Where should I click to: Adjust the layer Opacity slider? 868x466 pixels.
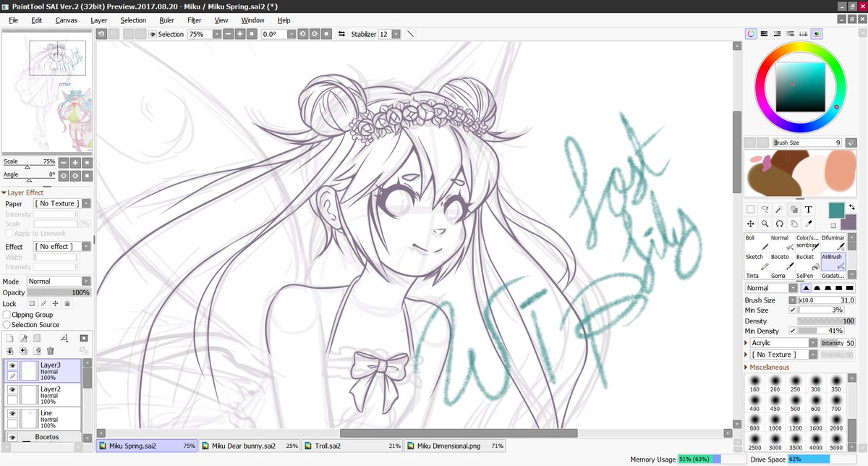(x=58, y=292)
